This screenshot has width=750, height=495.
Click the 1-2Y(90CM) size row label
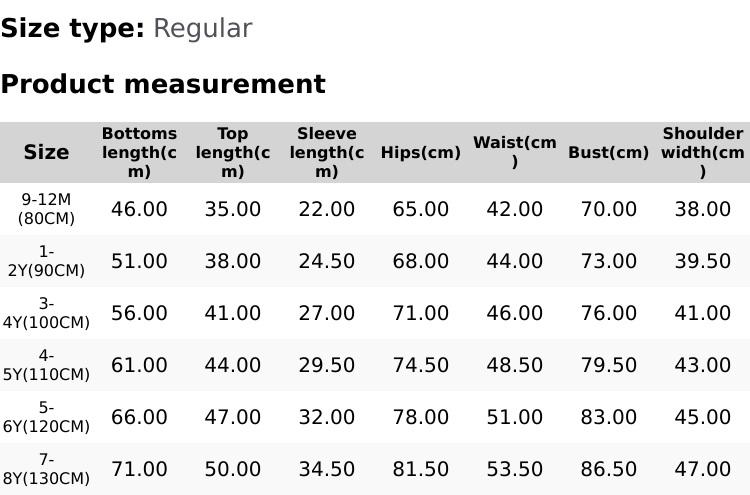pos(46,261)
